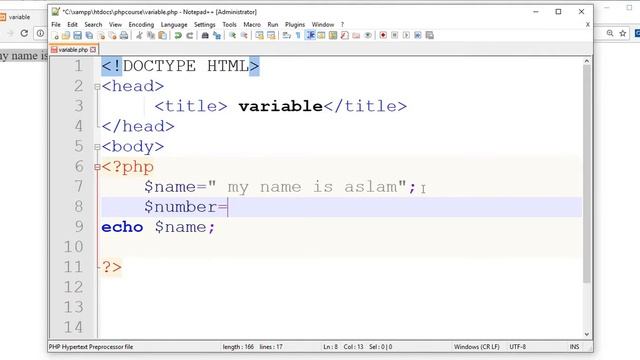The image size is (640, 360).
Task: Open the Encoding menu
Action: click(x=141, y=24)
